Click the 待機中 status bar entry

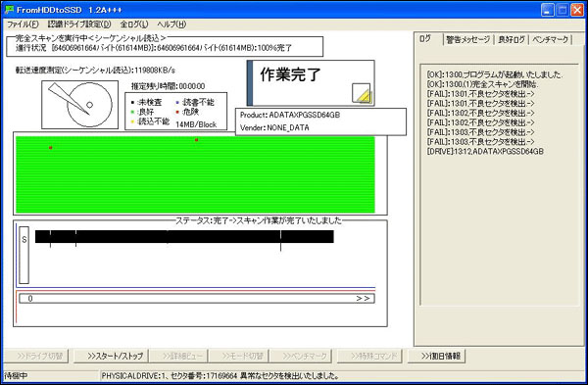coord(16,375)
